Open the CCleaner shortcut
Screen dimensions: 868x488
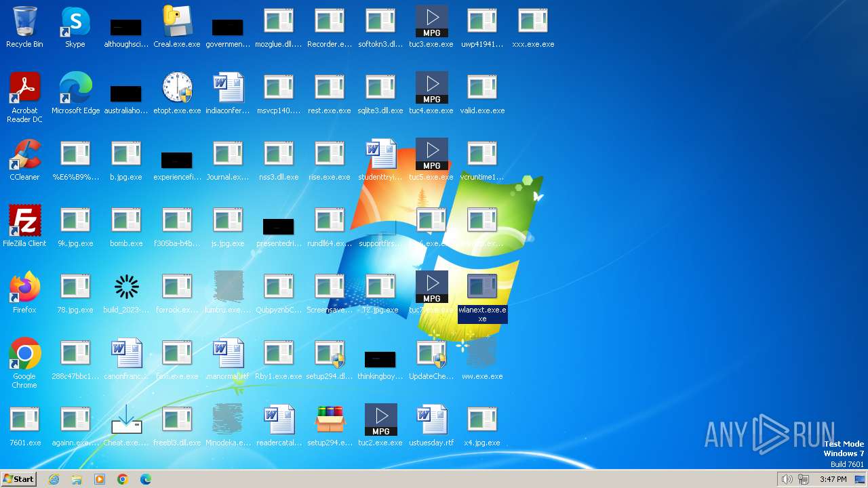click(x=24, y=155)
